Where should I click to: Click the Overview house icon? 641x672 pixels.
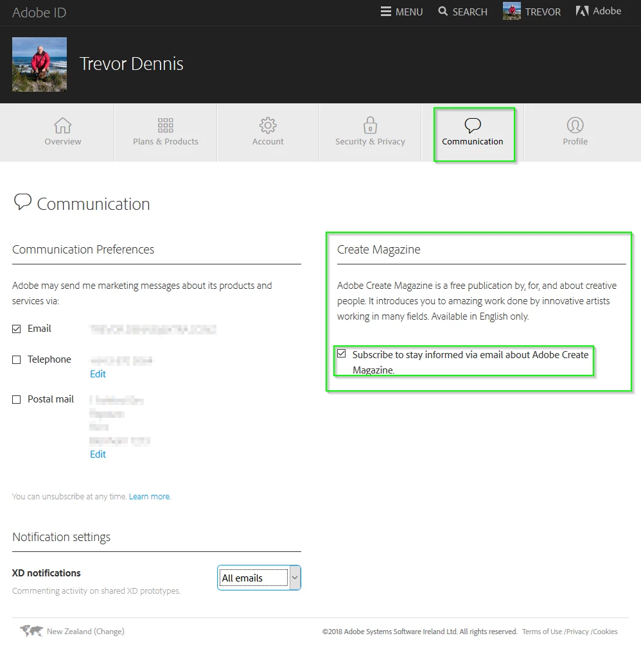click(62, 126)
